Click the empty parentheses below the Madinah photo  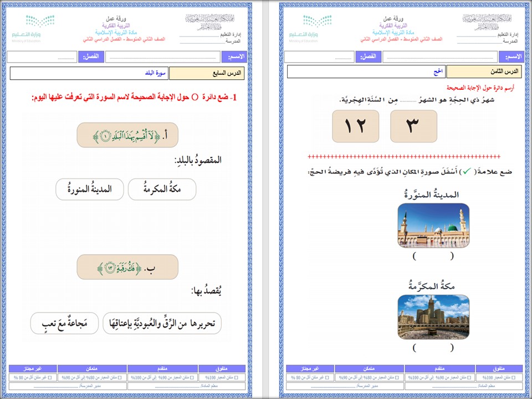pos(433,256)
